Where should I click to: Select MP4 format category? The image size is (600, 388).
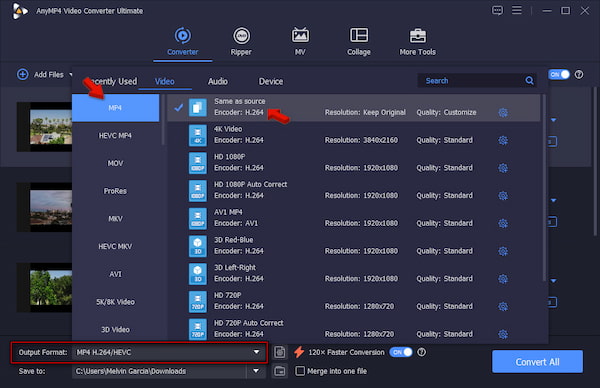coord(116,108)
